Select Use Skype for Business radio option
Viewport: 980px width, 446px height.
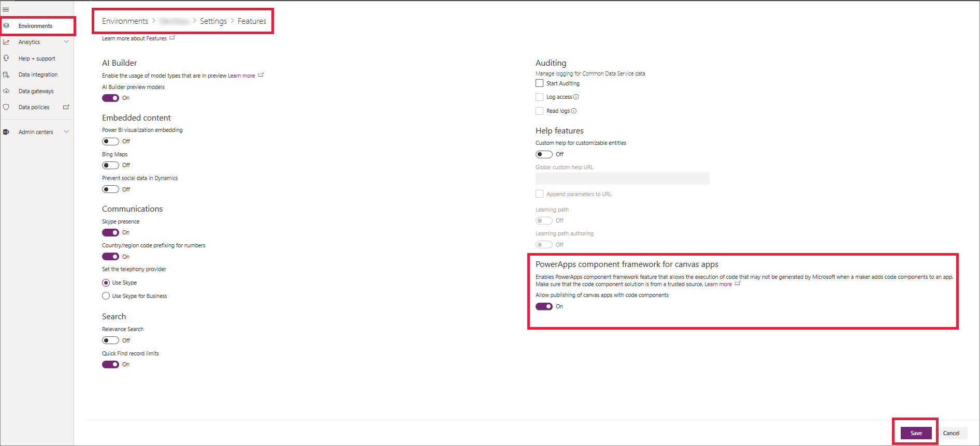click(x=106, y=296)
